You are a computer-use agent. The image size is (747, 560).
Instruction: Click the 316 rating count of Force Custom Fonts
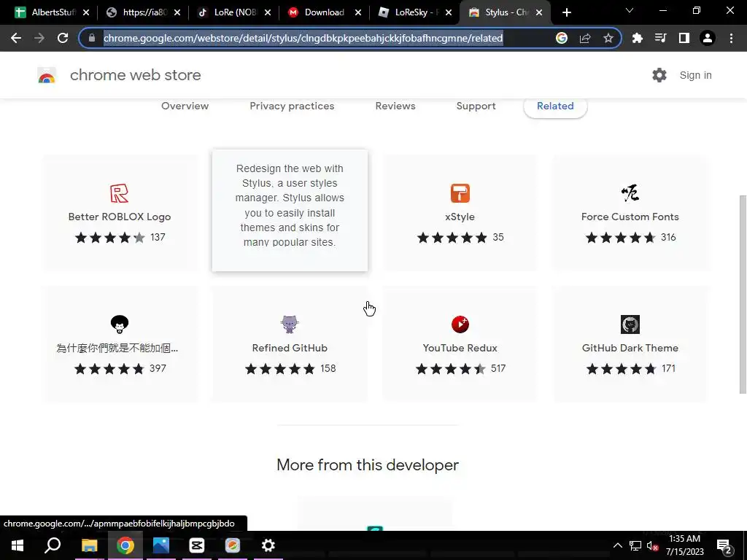pyautogui.click(x=668, y=237)
